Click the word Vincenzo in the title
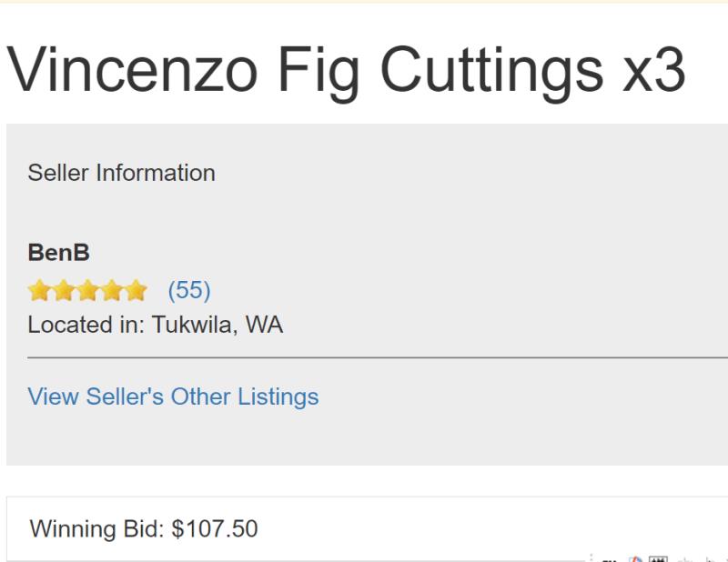Viewport: 728px width, 562px height. coord(132,70)
